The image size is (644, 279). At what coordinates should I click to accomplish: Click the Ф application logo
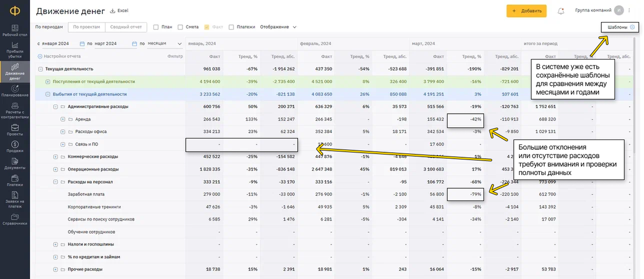tap(14, 10)
